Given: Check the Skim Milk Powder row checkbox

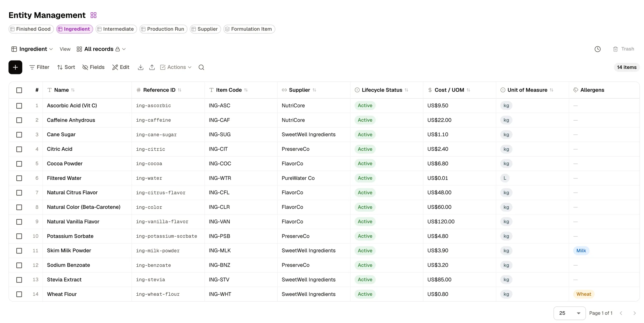Looking at the screenshot, I should [19, 251].
